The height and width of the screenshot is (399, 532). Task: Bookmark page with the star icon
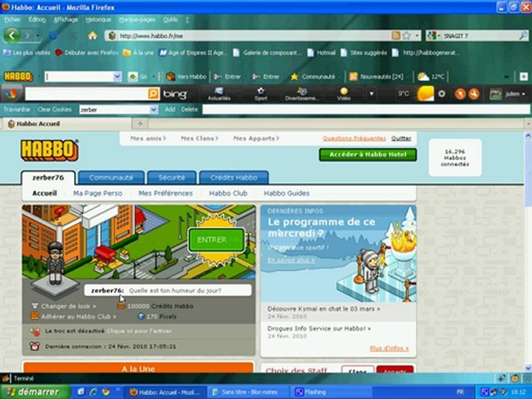(406, 35)
